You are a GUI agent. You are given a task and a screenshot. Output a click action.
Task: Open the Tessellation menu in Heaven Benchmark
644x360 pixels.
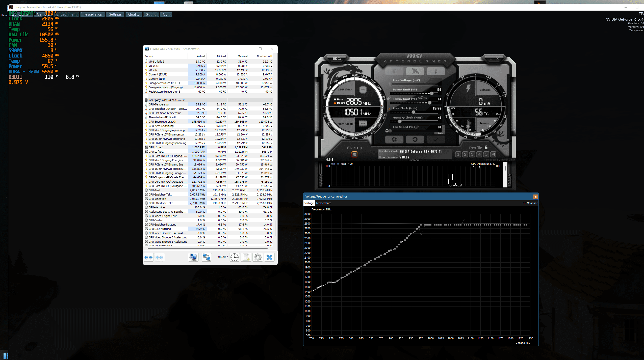(x=93, y=14)
